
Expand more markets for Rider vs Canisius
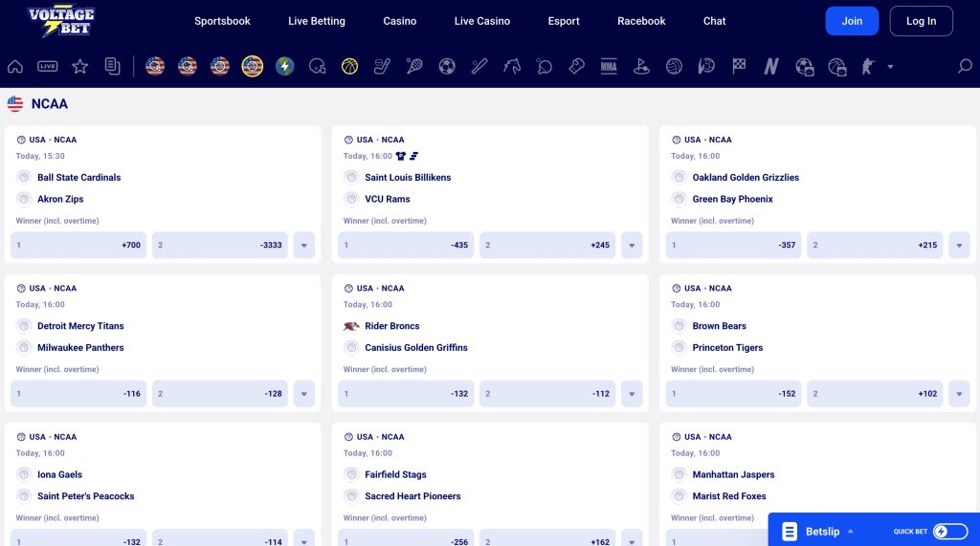[632, 394]
